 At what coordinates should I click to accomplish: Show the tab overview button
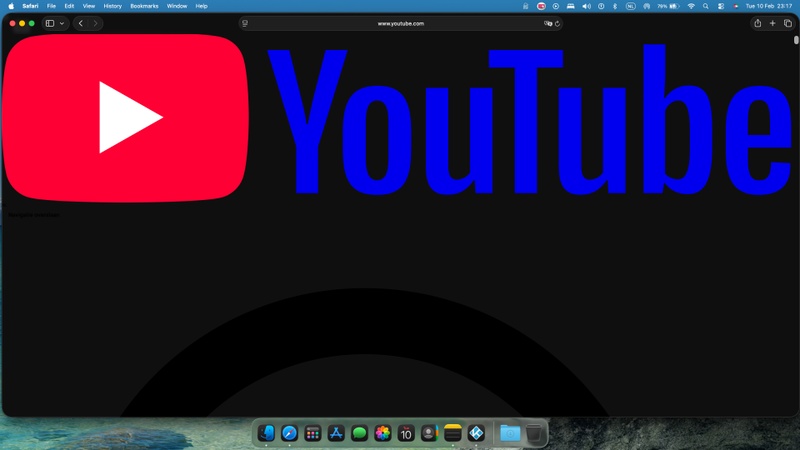coord(788,23)
